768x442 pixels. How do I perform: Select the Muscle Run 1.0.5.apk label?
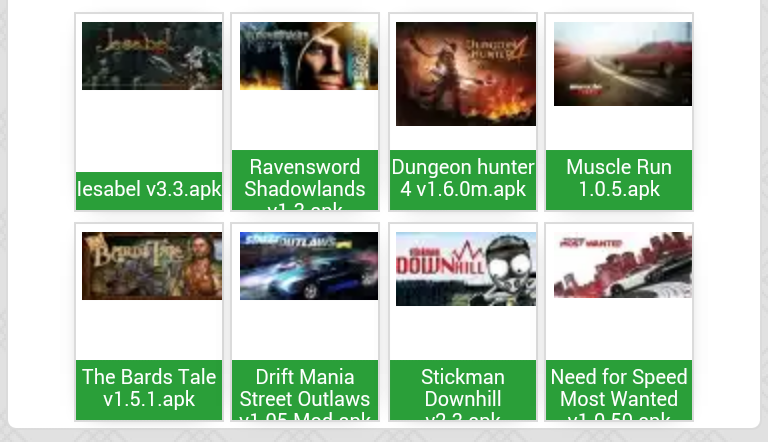tap(619, 180)
